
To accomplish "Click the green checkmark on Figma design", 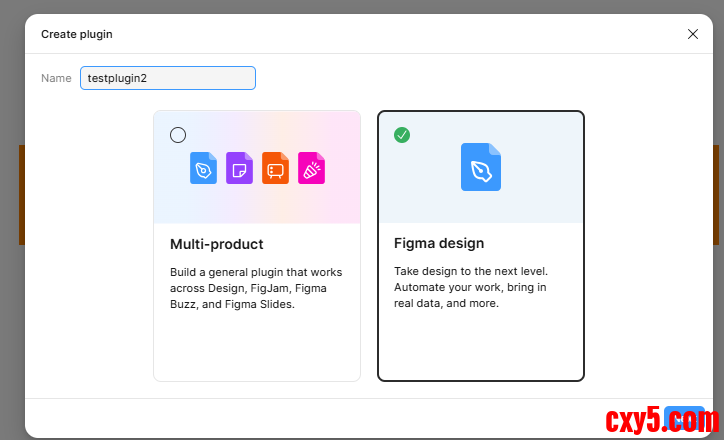I will click(402, 135).
